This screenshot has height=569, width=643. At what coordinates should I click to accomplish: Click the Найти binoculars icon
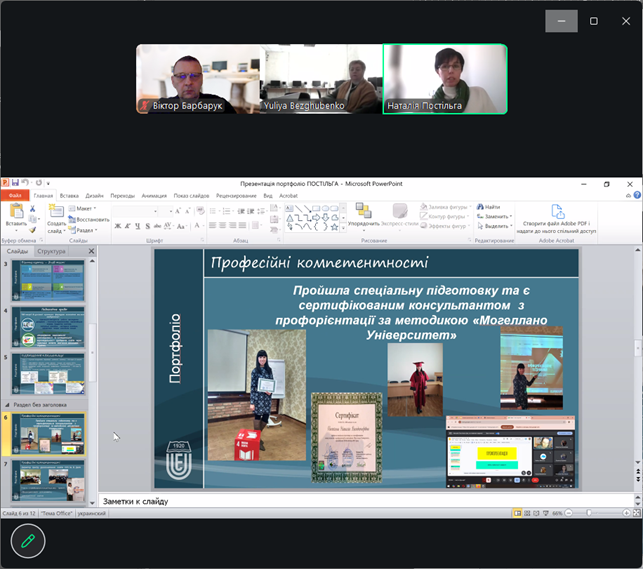[x=480, y=207]
